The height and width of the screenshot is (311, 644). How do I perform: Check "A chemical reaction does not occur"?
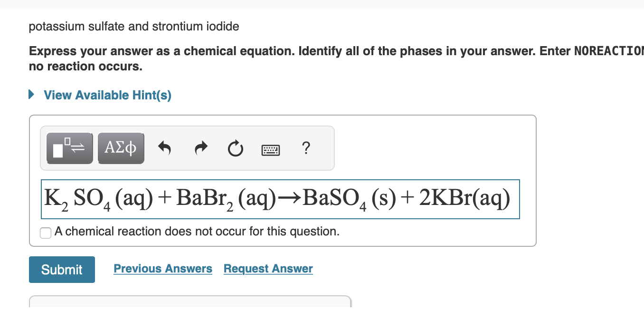point(45,233)
